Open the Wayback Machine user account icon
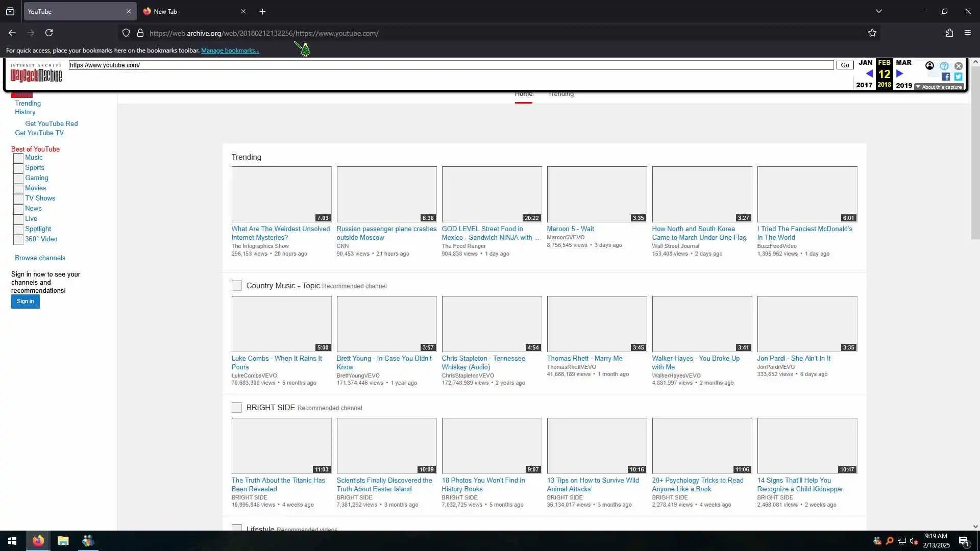980x551 pixels. click(929, 66)
